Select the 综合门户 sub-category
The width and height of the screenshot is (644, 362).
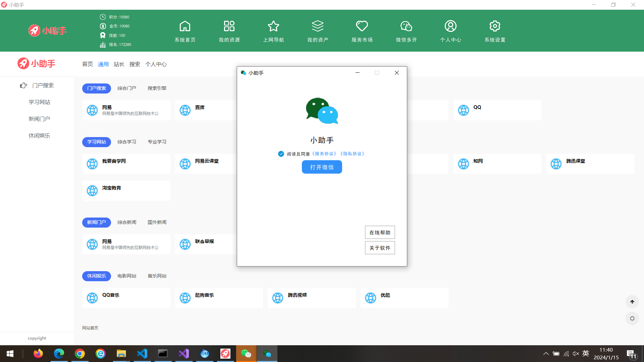[127, 88]
